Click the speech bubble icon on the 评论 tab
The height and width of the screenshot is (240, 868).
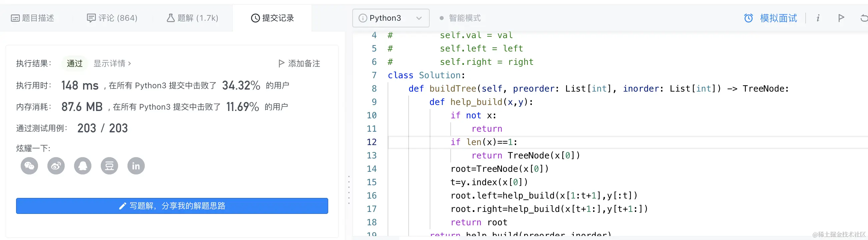click(91, 18)
